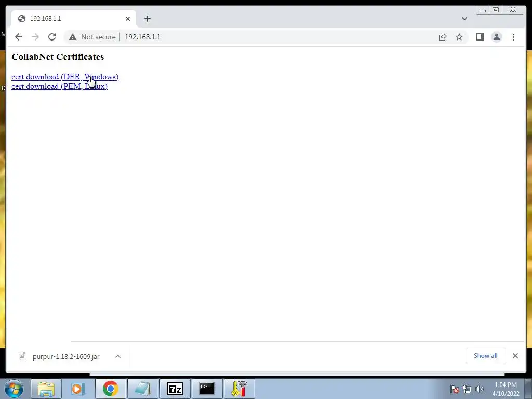This screenshot has width=532, height=399.
Task: Launch Windows Media Player from taskbar
Action: tap(78, 389)
